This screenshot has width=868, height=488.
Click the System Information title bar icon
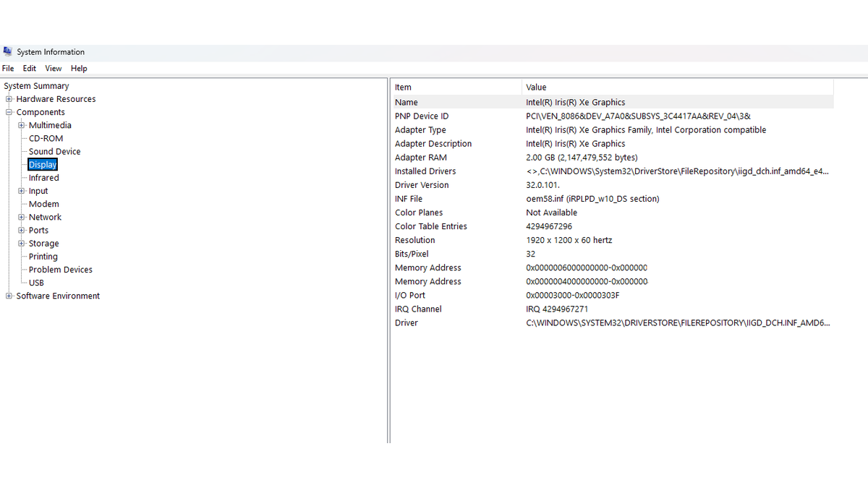coord(7,51)
